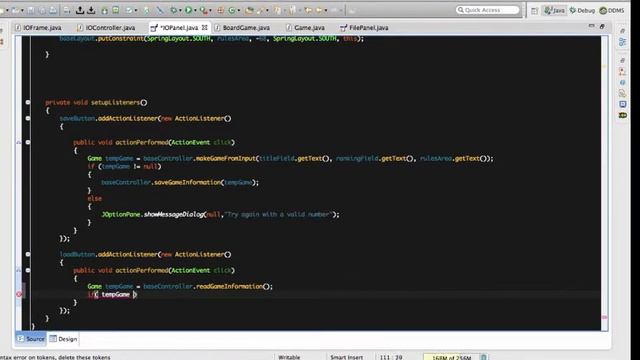640x360 pixels.
Task: Click the Run Last Tool external tools icon
Action: [x=203, y=10]
